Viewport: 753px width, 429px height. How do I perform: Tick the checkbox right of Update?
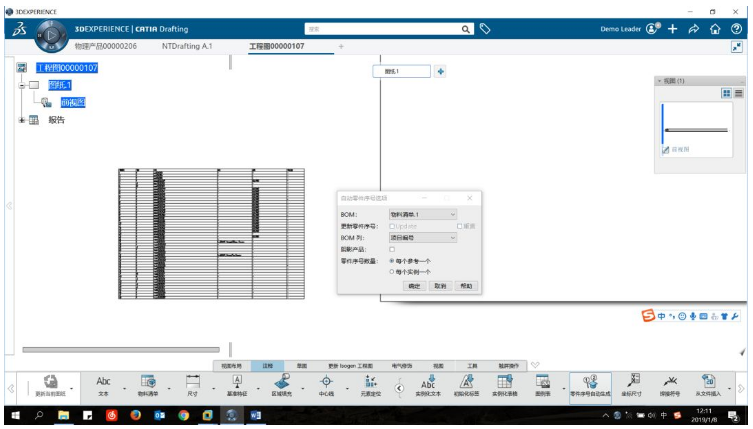point(460,226)
